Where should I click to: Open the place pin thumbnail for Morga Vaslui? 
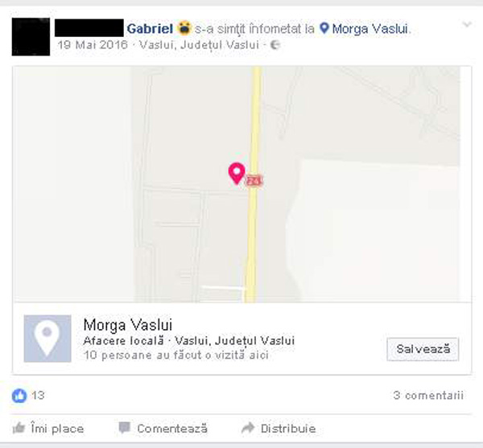[x=47, y=339]
